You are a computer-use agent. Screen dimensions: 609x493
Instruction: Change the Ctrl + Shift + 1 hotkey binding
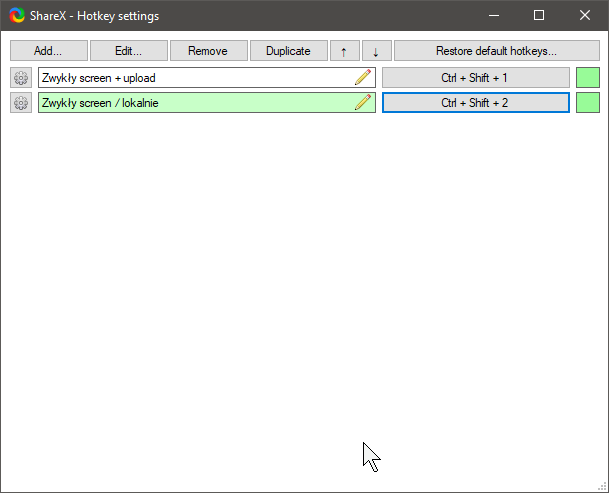click(475, 78)
